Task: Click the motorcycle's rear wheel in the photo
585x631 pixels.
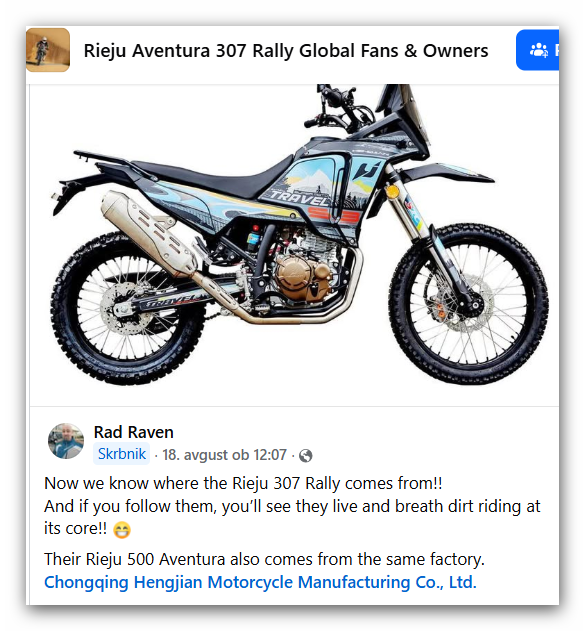Action: 127,310
